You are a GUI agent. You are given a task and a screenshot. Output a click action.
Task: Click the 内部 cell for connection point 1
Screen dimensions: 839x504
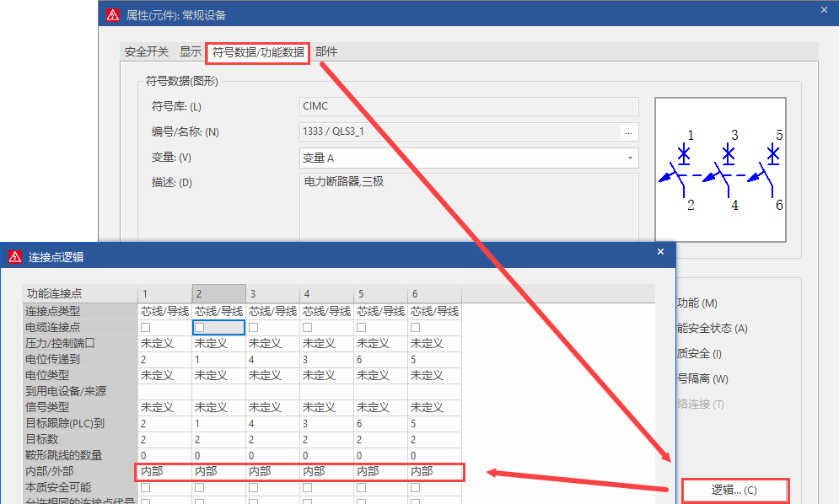pos(164,471)
